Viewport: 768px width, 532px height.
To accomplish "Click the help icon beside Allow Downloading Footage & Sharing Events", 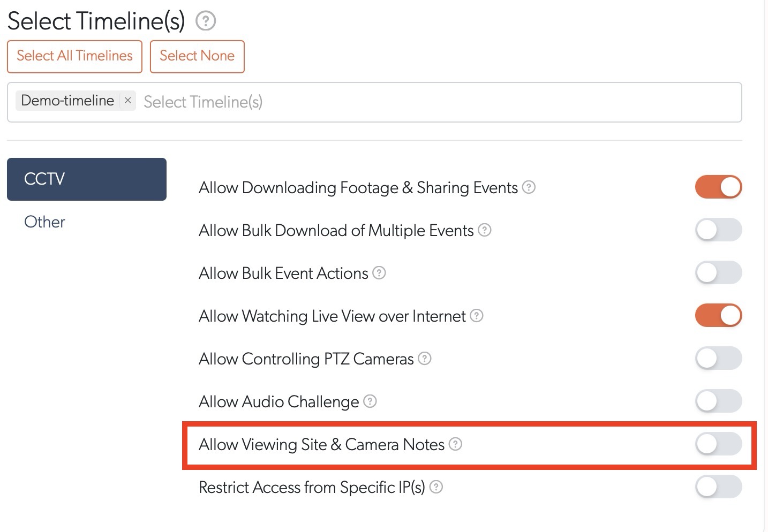I will pos(529,187).
